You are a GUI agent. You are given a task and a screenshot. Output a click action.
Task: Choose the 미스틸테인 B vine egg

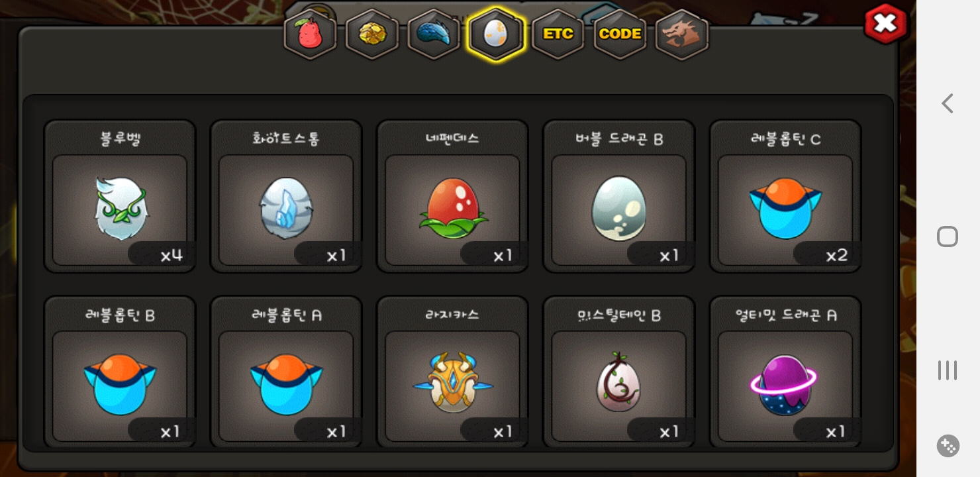click(x=619, y=372)
